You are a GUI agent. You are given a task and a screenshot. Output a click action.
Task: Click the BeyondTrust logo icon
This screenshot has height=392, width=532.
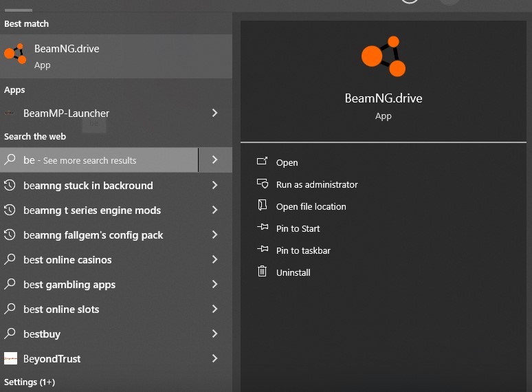point(10,359)
